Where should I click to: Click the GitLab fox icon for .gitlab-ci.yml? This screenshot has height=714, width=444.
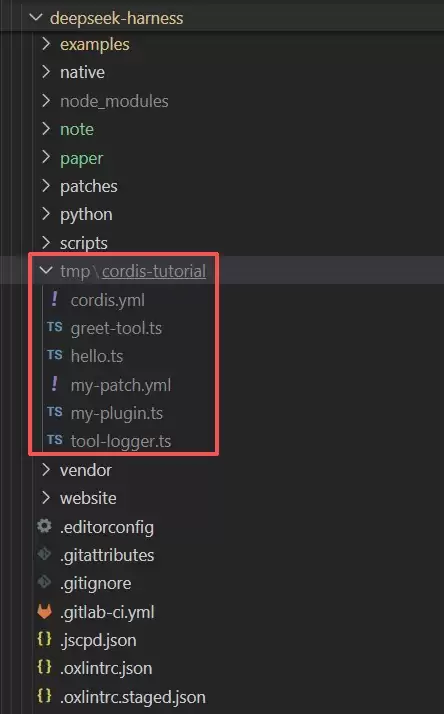44,612
